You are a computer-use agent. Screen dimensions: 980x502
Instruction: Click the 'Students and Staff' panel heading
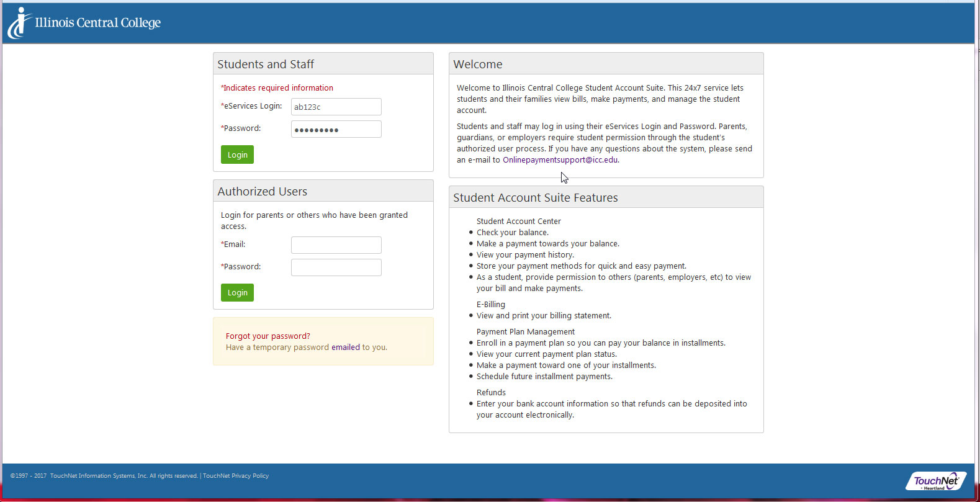[266, 65]
